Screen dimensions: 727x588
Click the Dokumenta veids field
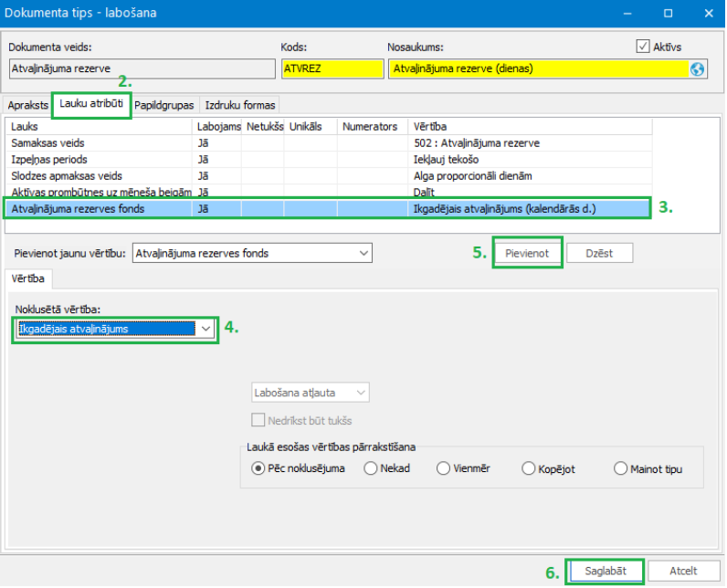(142, 68)
